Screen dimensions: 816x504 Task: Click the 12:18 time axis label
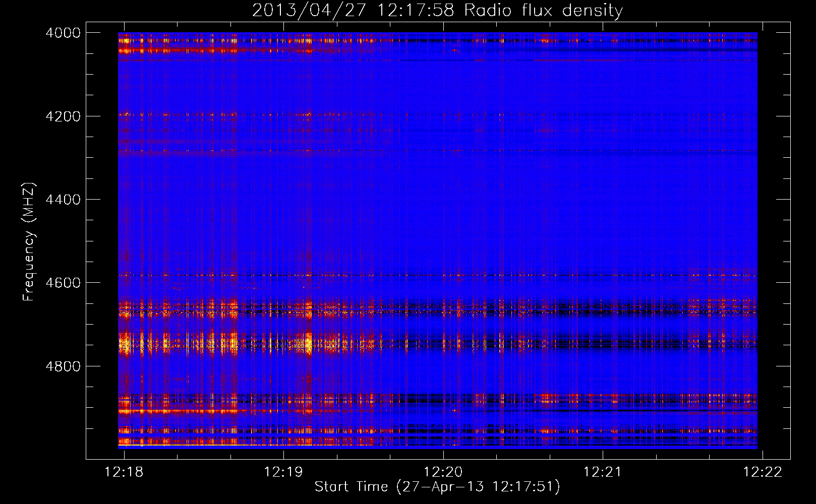coord(124,472)
